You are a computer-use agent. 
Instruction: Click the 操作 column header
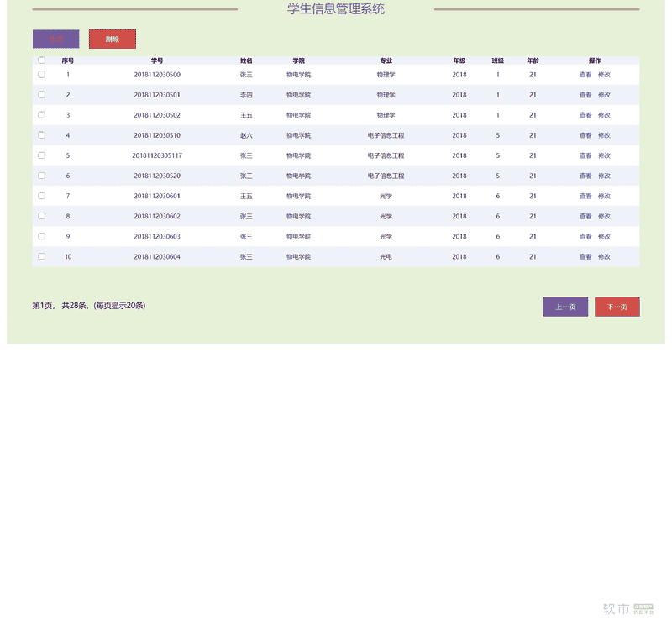595,60
